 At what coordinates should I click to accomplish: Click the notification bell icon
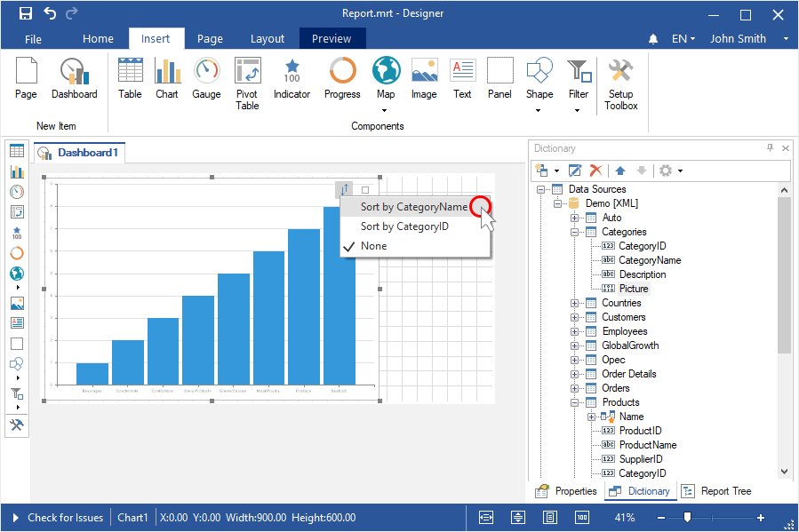click(653, 39)
